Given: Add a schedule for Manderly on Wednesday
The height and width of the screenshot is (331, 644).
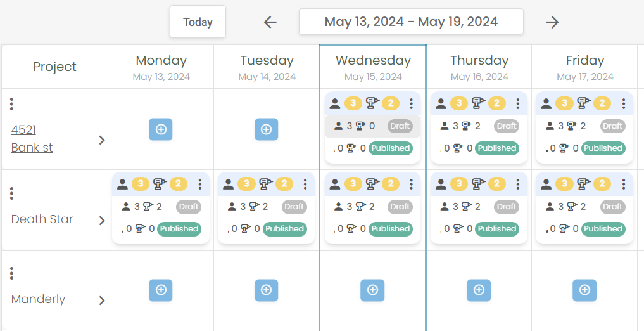Looking at the screenshot, I should click(x=372, y=290).
